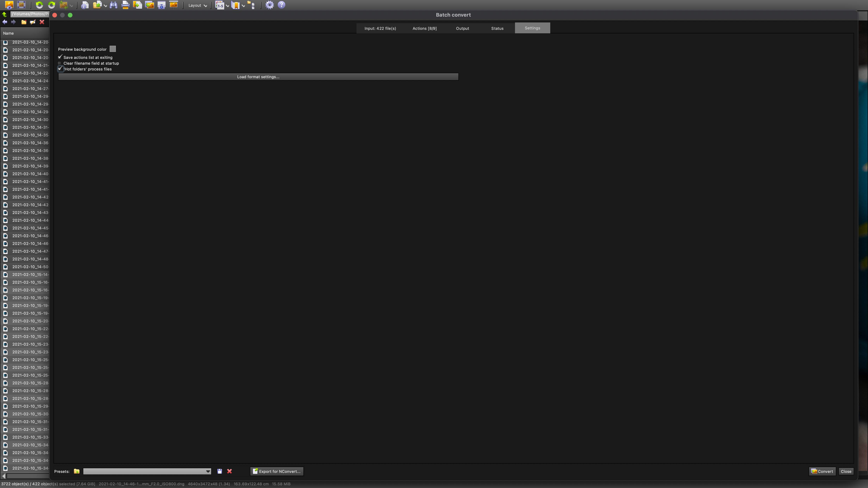The image size is (868, 488).
Task: Toggle 'Hot folders' process files checkbox
Action: (x=60, y=69)
